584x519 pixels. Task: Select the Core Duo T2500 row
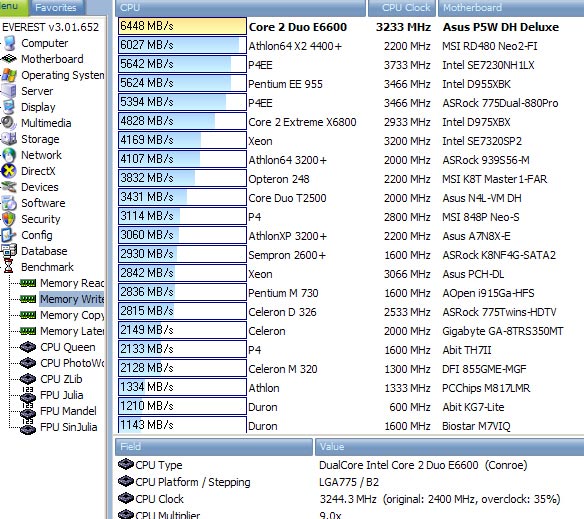coord(350,197)
